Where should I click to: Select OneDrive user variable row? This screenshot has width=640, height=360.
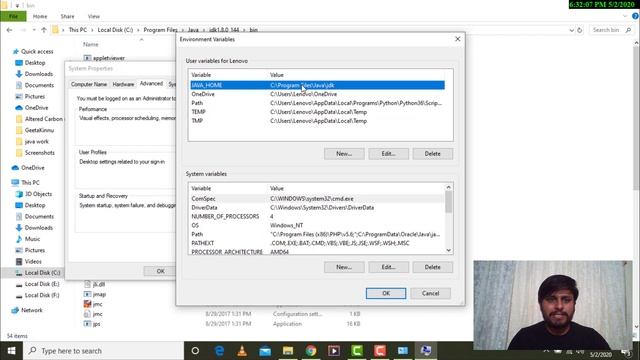(318, 94)
